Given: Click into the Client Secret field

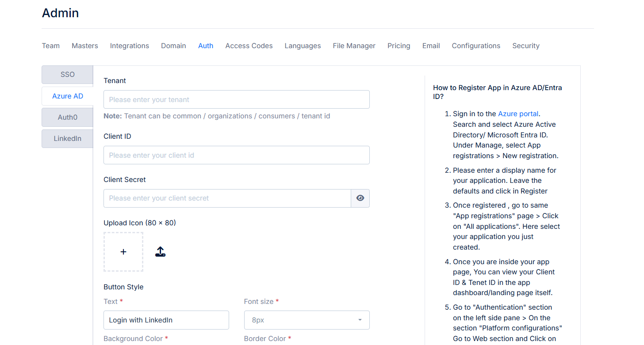Looking at the screenshot, I should point(227,198).
